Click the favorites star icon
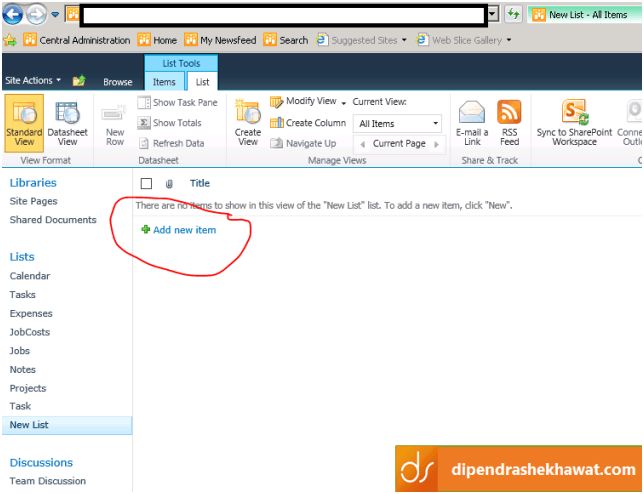644x494 pixels. 10,40
